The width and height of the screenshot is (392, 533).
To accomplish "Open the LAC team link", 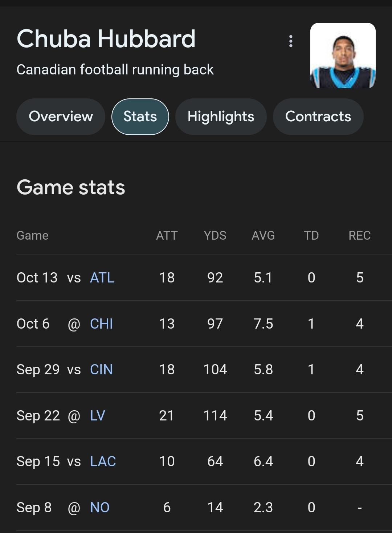I will coord(103,461).
